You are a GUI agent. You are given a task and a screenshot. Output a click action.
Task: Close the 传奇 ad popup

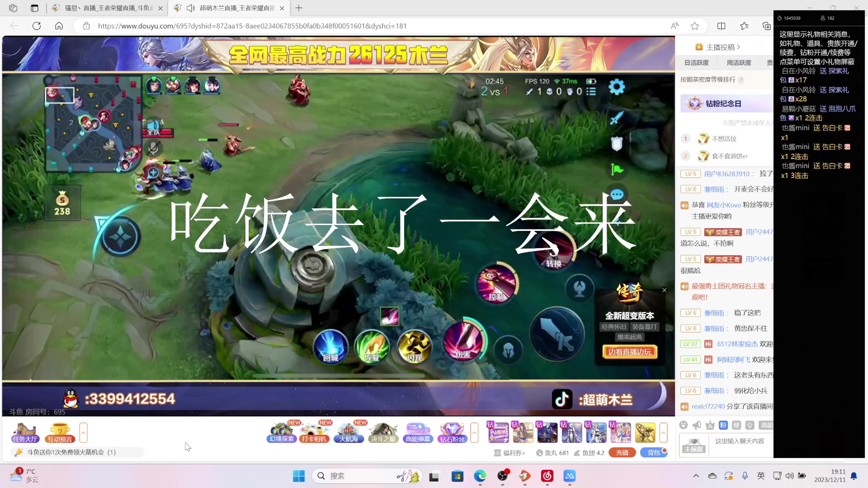coord(664,290)
